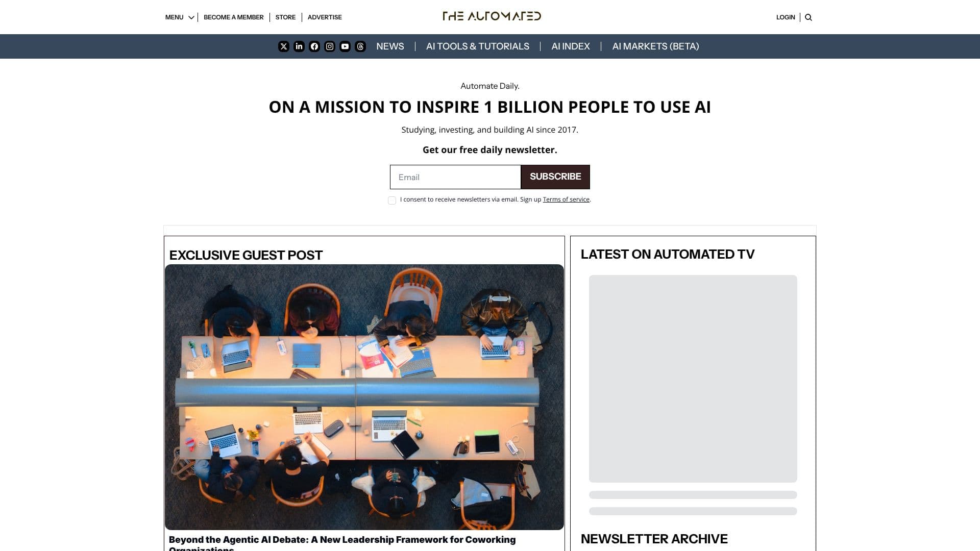Open the coworking guest post image
The height and width of the screenshot is (551, 980).
[x=364, y=397]
